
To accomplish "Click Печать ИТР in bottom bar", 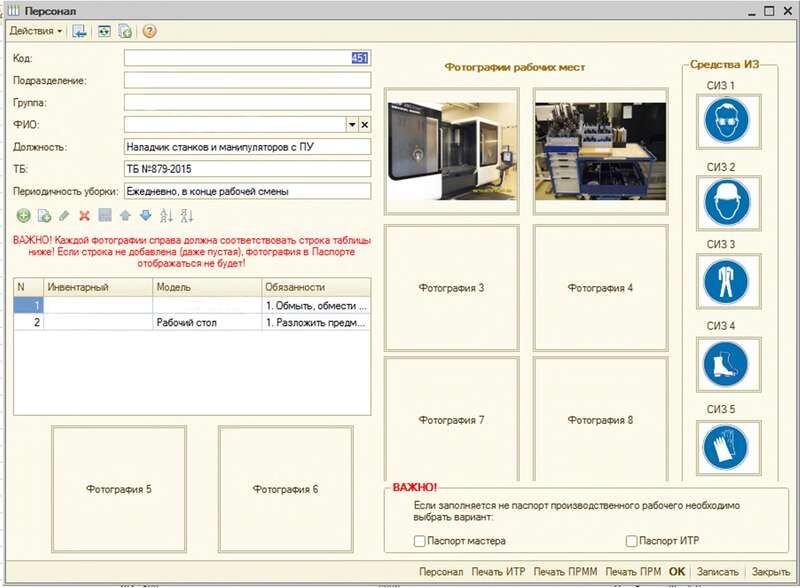I will click(498, 572).
